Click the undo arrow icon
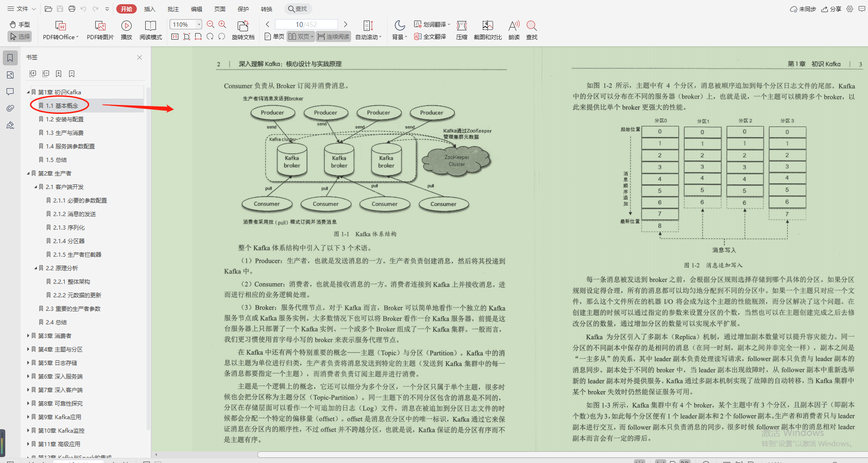 pos(84,9)
